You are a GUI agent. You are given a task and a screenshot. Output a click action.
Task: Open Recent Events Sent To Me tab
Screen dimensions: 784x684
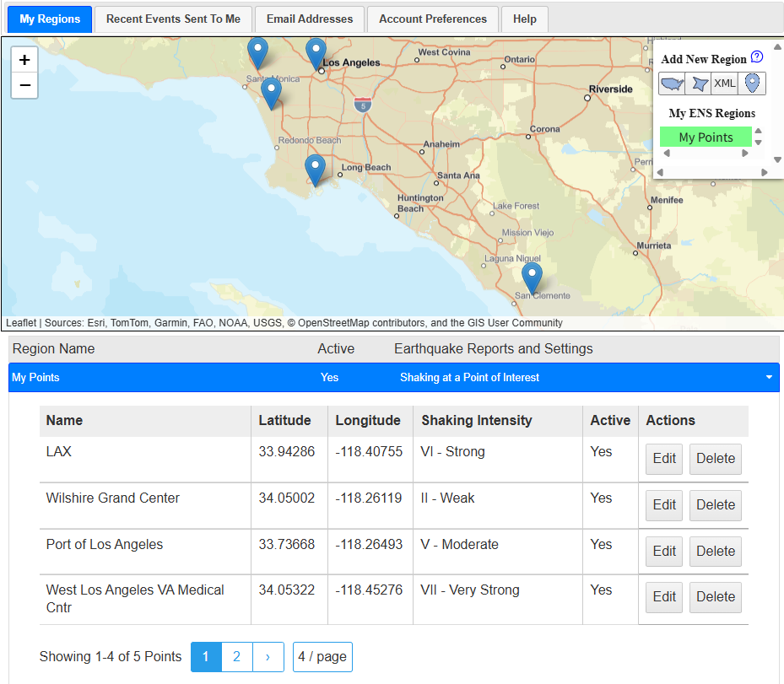173,19
